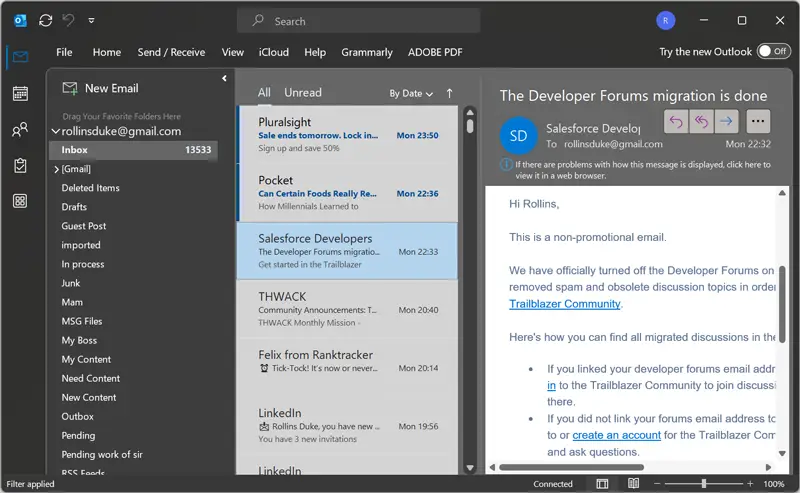Click the Forward arrow icon
Image resolution: width=800 pixels, height=493 pixels.
(726, 121)
